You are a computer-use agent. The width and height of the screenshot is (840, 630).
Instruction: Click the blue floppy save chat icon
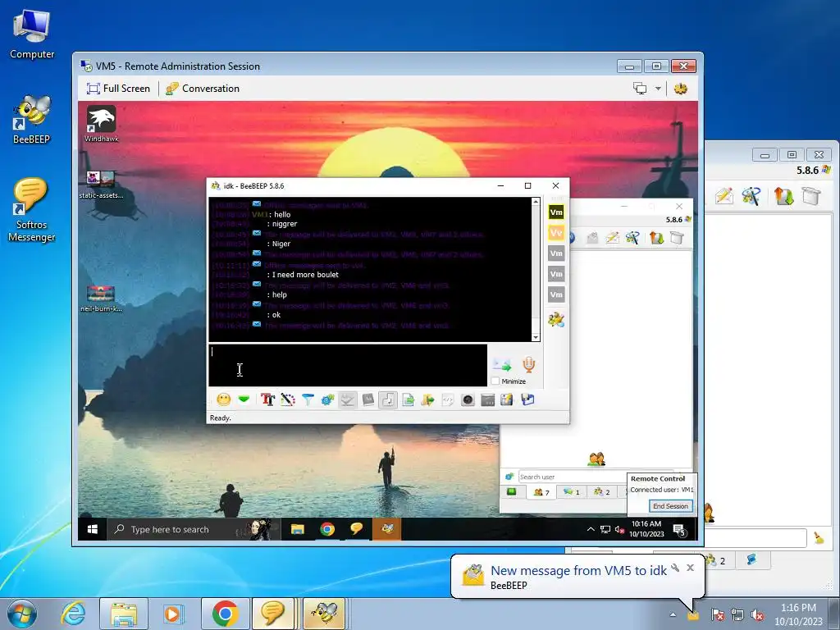(x=527, y=399)
